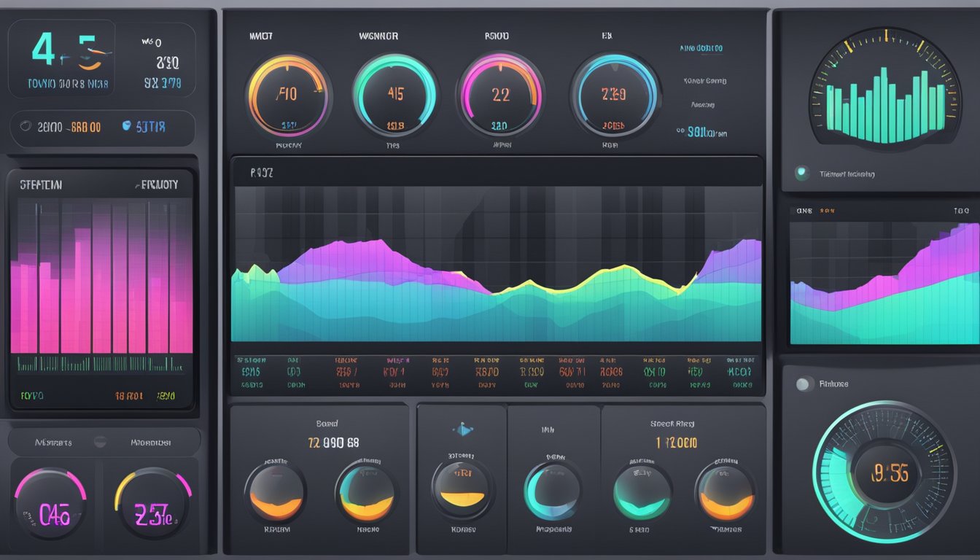The height and width of the screenshot is (560, 980).
Task: Toggle the grey indicator dot above the 9.55 dial
Action: pyautogui.click(x=804, y=384)
